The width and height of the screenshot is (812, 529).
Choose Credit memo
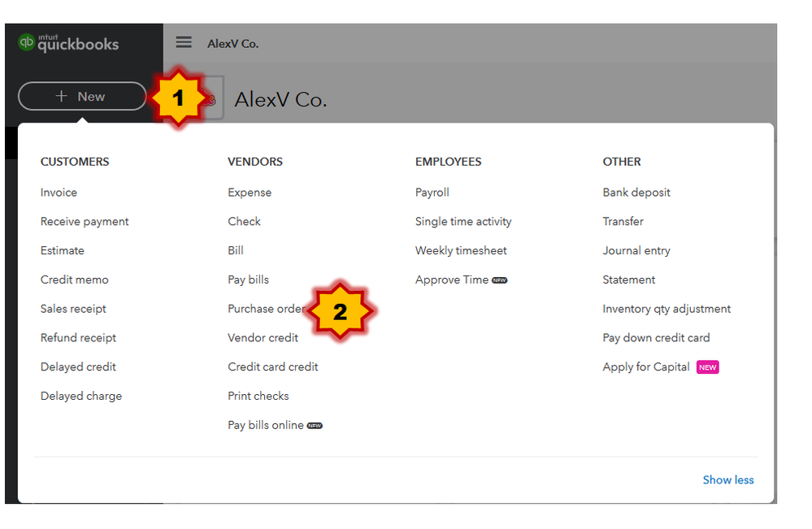[x=75, y=280]
